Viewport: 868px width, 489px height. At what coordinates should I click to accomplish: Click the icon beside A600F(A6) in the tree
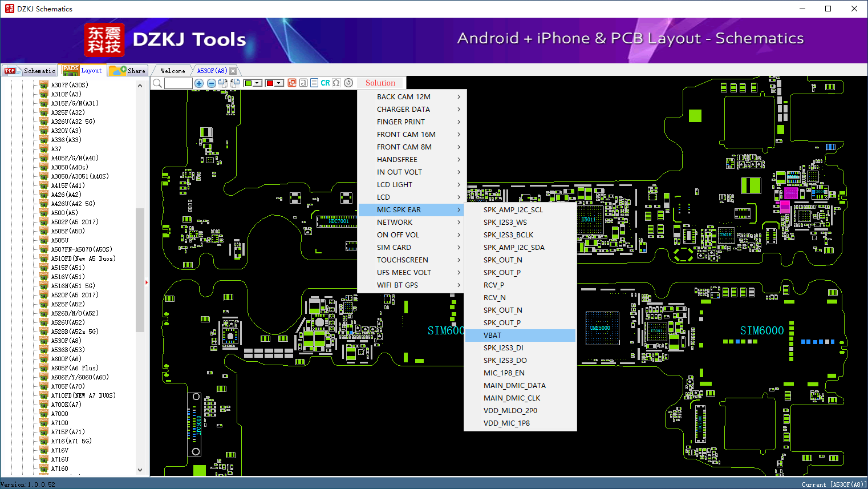click(44, 359)
